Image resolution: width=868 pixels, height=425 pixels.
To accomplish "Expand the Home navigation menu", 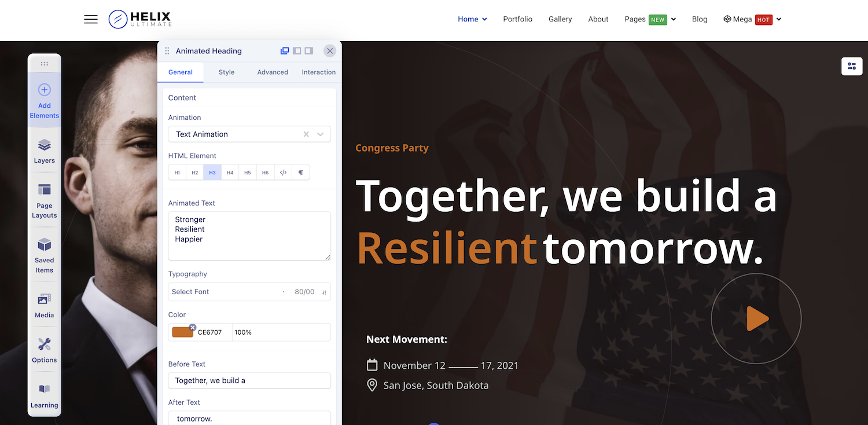I will pyautogui.click(x=472, y=19).
